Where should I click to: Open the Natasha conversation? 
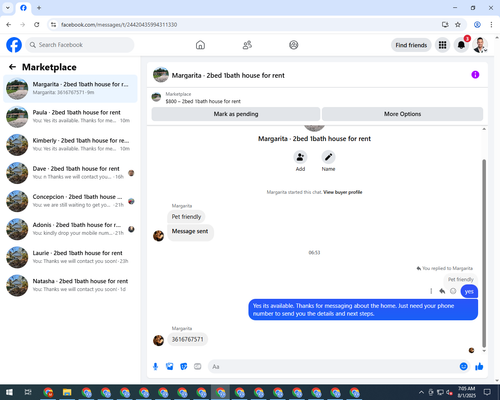tap(70, 285)
